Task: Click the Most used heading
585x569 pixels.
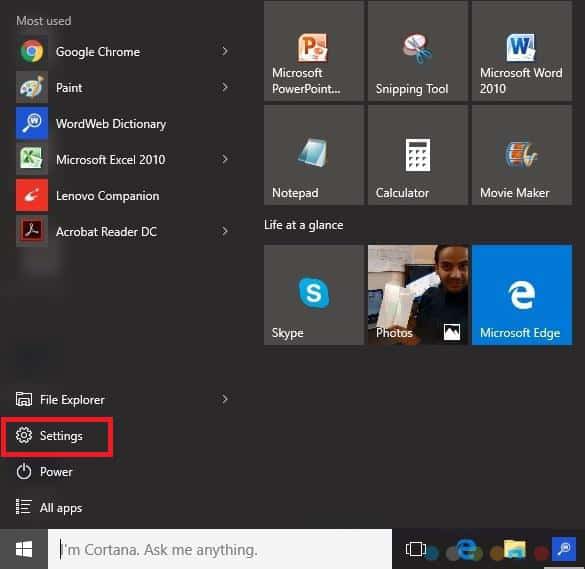Action: tap(44, 21)
